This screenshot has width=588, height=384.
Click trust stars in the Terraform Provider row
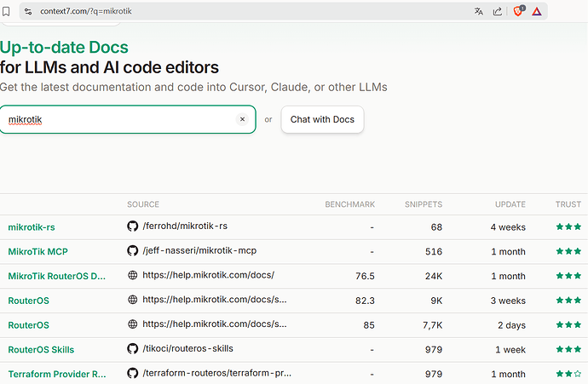568,374
